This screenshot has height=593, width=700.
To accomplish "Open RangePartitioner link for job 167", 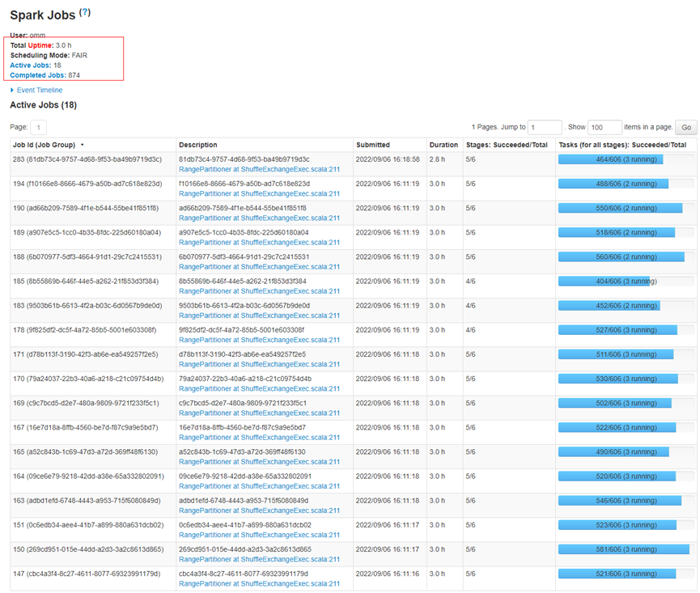I will (260, 438).
